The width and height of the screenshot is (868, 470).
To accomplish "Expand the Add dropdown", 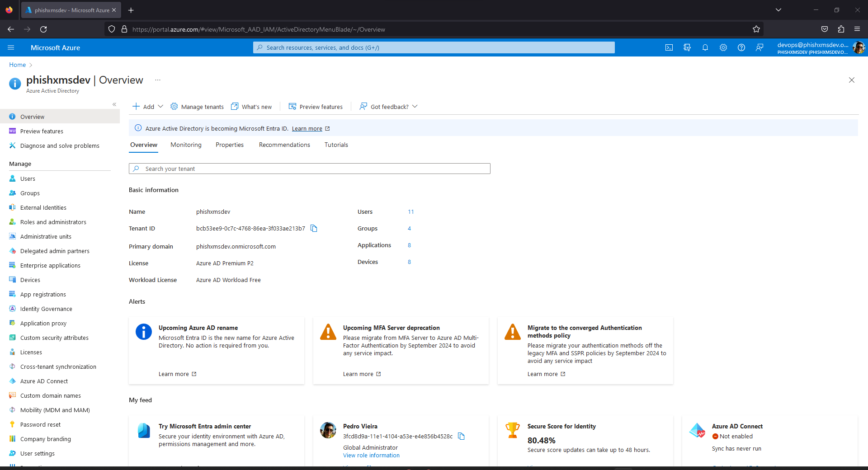I will 148,107.
